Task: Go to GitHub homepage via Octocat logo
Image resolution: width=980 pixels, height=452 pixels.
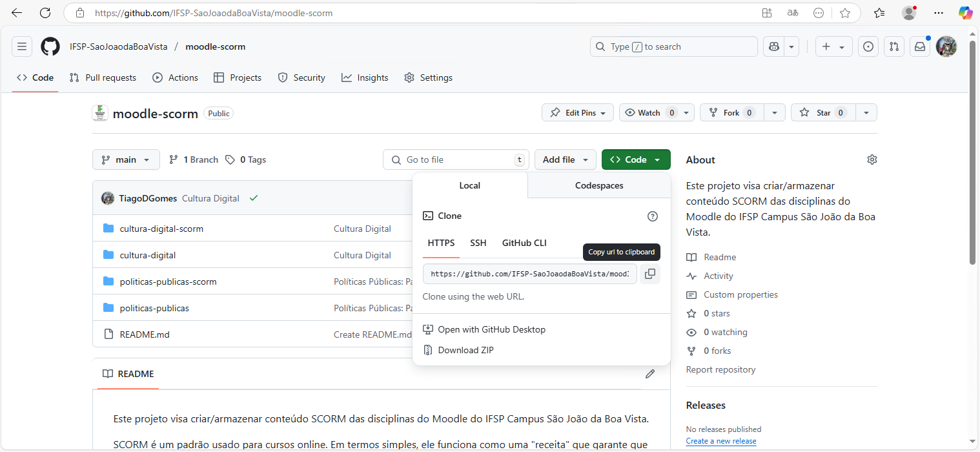Action: pos(50,46)
